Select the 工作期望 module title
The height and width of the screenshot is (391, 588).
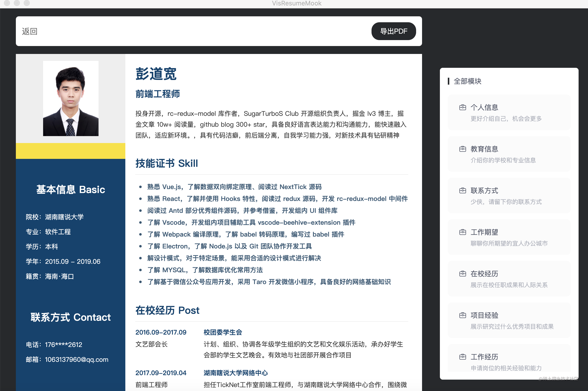(x=484, y=232)
